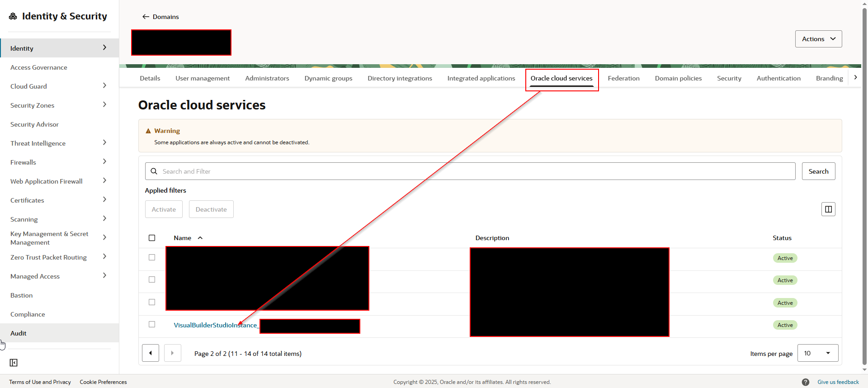Click the next page arrow button
868x388 pixels.
(172, 353)
